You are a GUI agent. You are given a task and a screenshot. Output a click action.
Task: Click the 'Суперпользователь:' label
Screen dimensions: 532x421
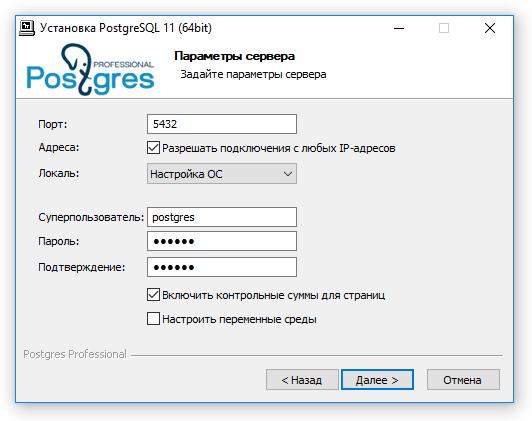[x=91, y=217]
